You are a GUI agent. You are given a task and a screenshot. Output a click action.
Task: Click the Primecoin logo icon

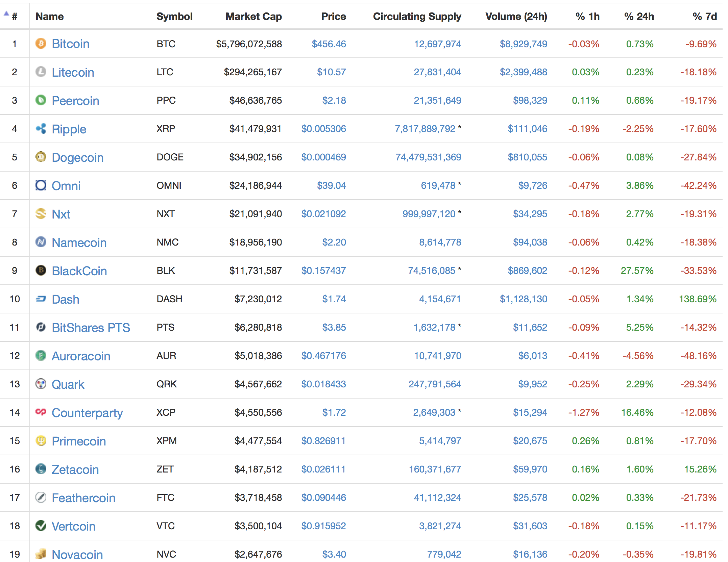41,441
